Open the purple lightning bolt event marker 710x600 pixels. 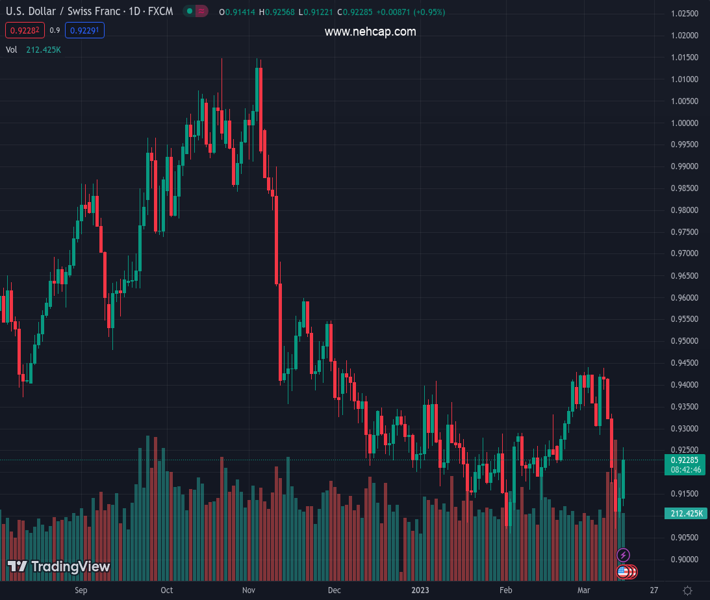[623, 555]
